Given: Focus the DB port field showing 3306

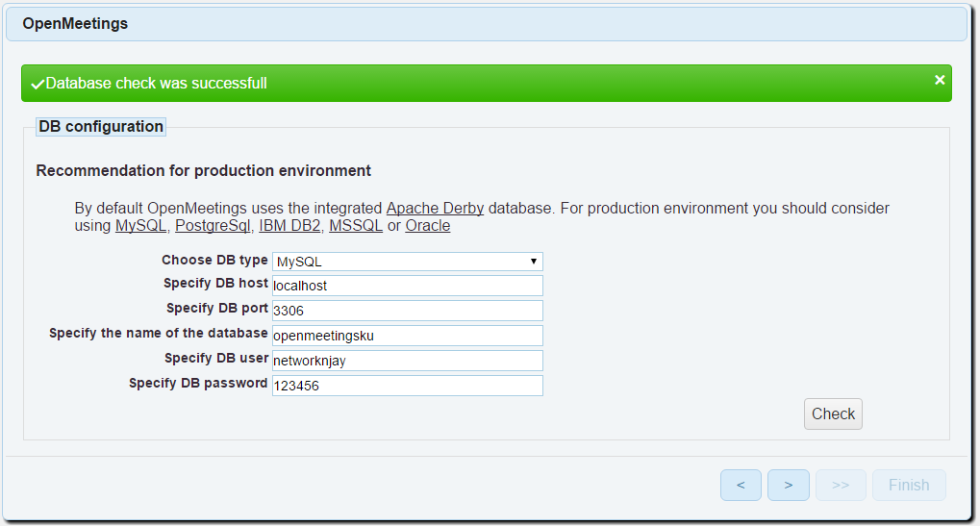Looking at the screenshot, I should [408, 311].
